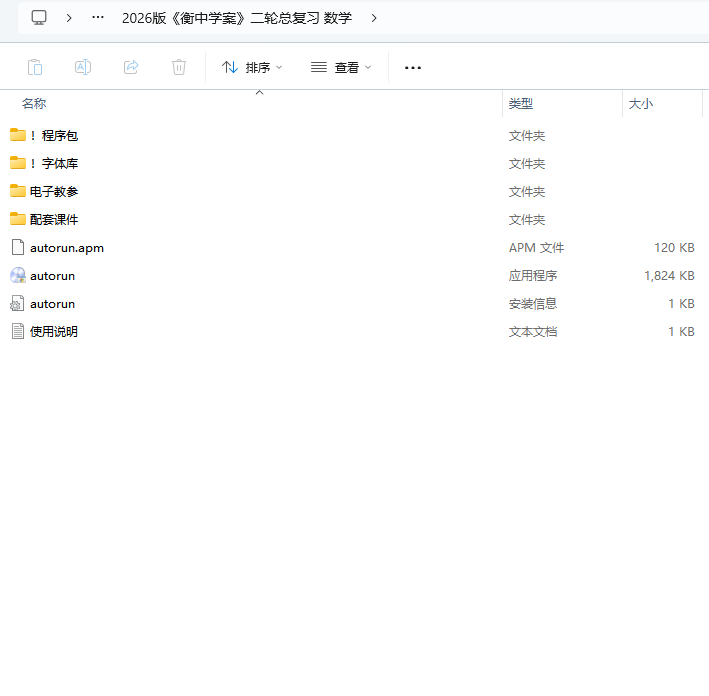Click the Share icon in toolbar
The width and height of the screenshot is (709, 696).
pos(131,67)
